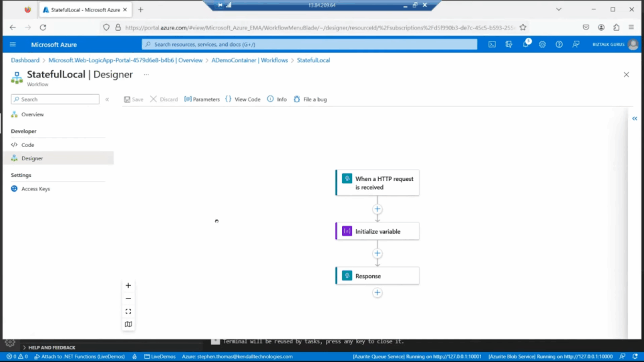Select the When a HTTP request is received trigger
Image resolution: width=644 pixels, height=362 pixels.
377,183
